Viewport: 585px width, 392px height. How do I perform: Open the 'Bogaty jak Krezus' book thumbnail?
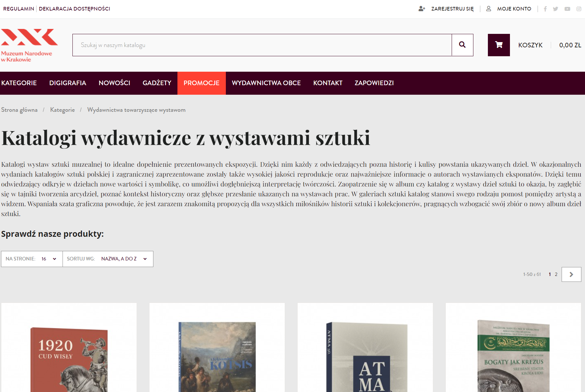click(513, 356)
